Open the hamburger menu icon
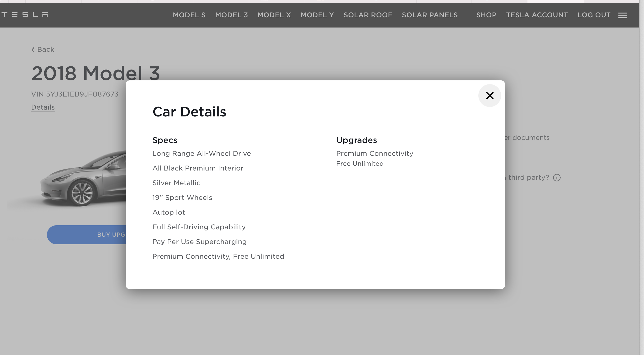The image size is (644, 355). tap(622, 15)
